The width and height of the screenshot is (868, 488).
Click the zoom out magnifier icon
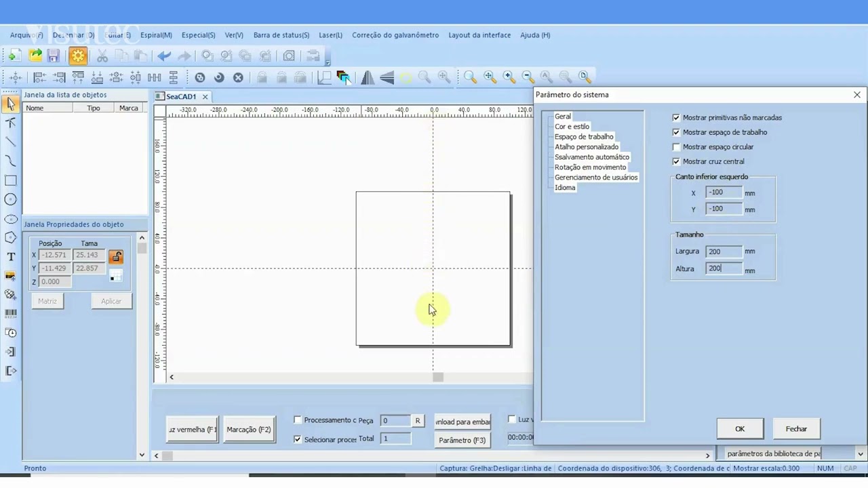(x=527, y=77)
